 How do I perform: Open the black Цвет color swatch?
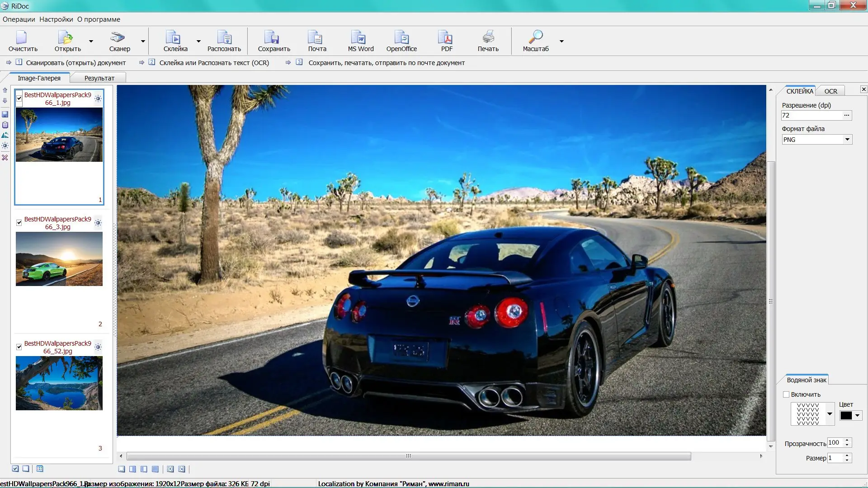(846, 416)
